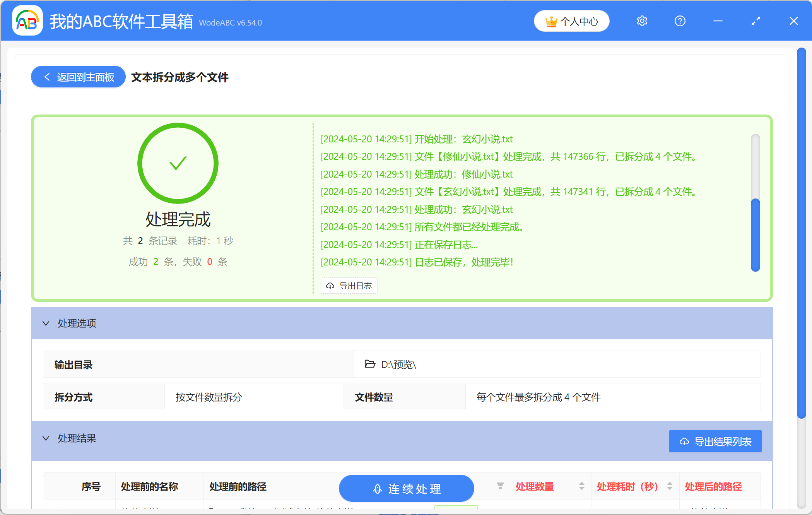Collapse the 处理选项 section
The width and height of the screenshot is (812, 515).
(x=46, y=323)
